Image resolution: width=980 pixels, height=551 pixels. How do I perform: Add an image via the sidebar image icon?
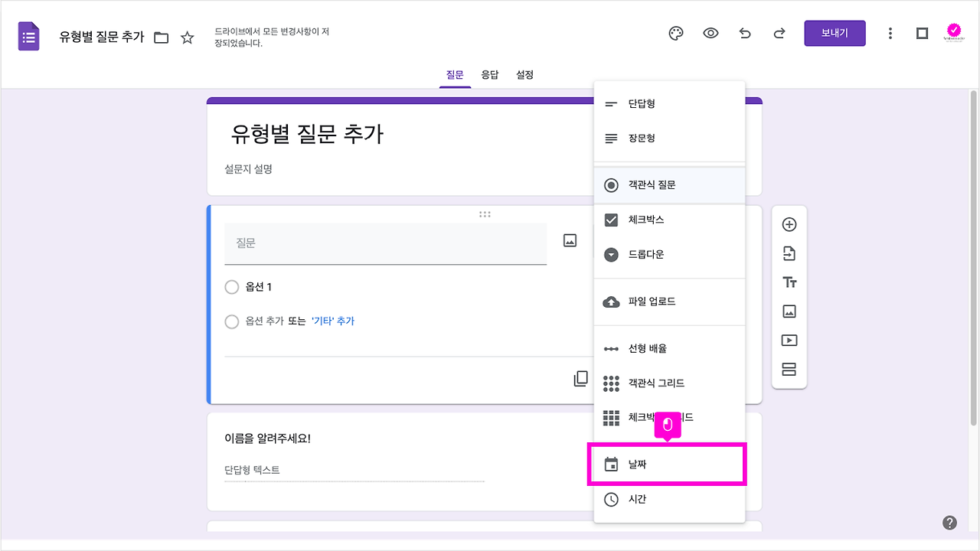pyautogui.click(x=789, y=311)
